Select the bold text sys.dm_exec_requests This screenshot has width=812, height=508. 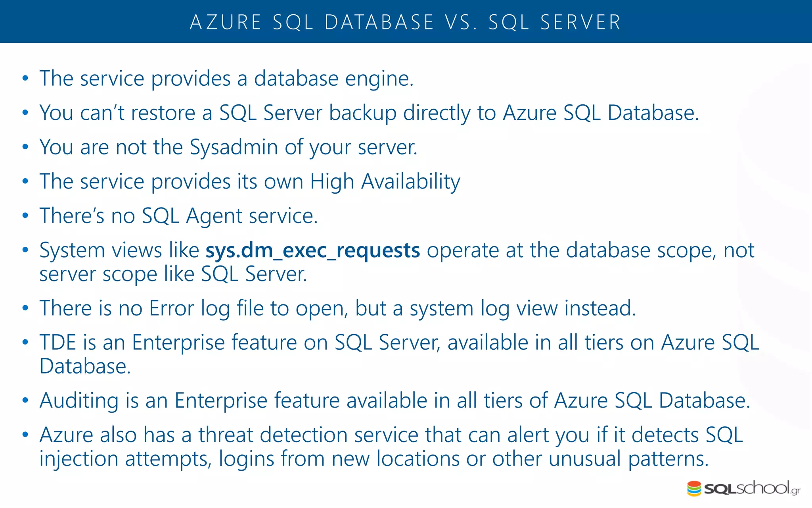pos(312,250)
